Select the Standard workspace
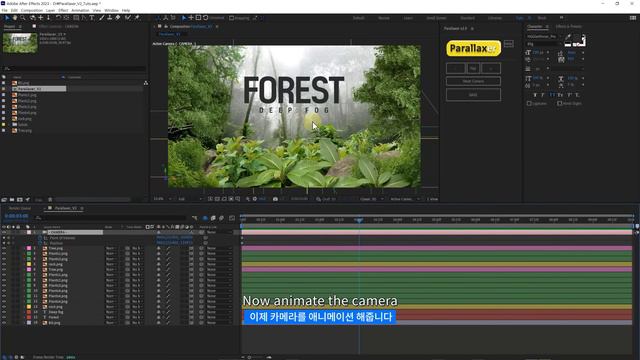Screen dimensions: 640x360 coord(467,18)
